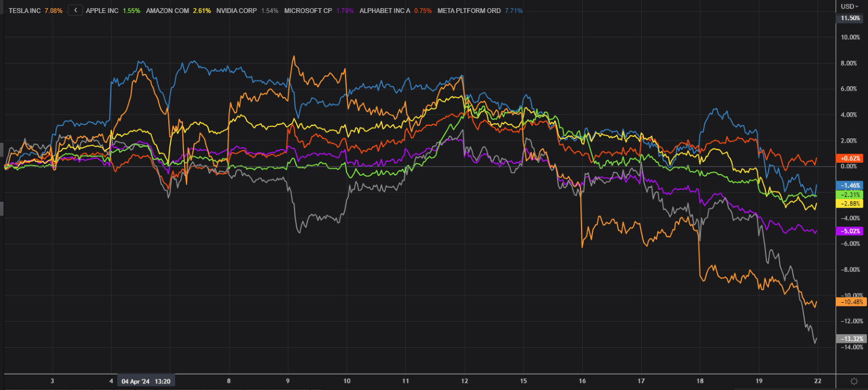Click date 15 on the time axis

coord(523,381)
